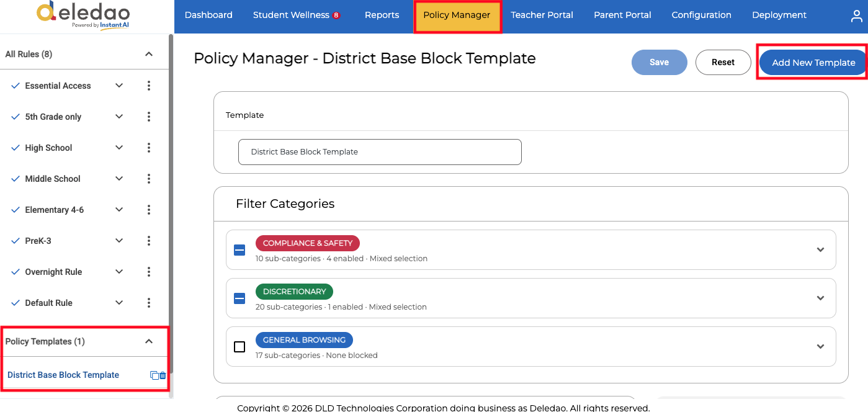Click the Student Wellness notification badge
This screenshot has height=412, width=868.
[x=336, y=16]
